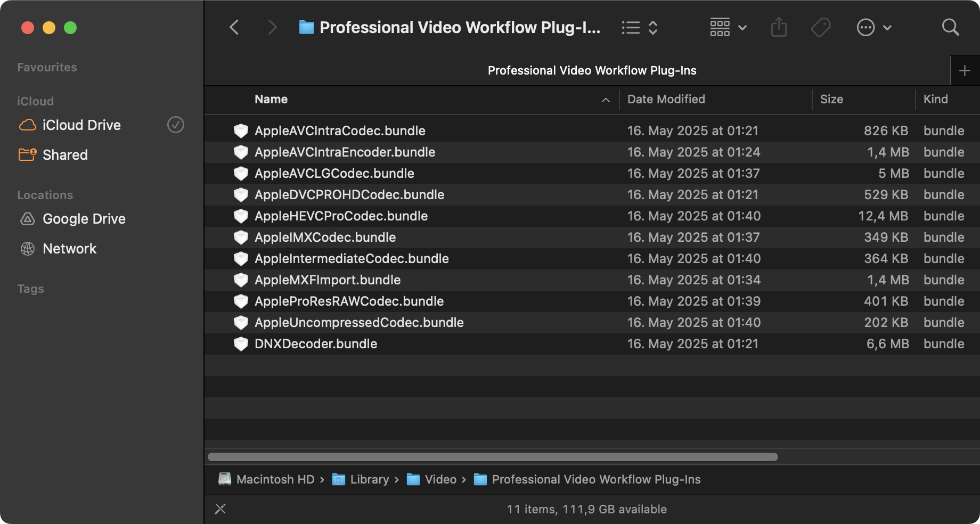Viewport: 980px width, 524px height.
Task: Click the 826 KB size cell
Action: [x=886, y=130]
